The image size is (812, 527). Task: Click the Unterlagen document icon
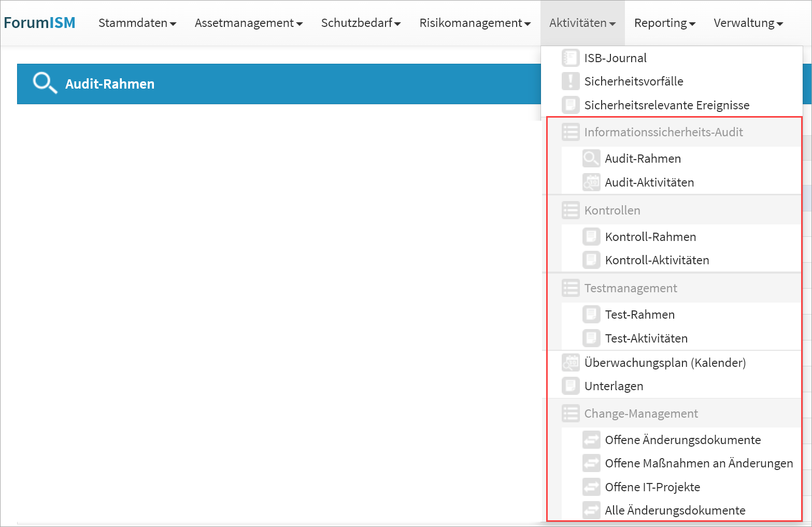click(570, 386)
